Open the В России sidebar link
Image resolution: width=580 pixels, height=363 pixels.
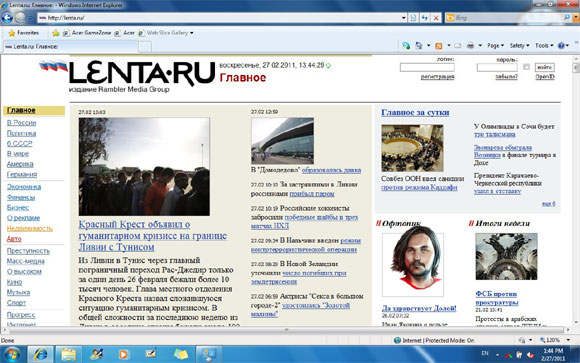21,123
